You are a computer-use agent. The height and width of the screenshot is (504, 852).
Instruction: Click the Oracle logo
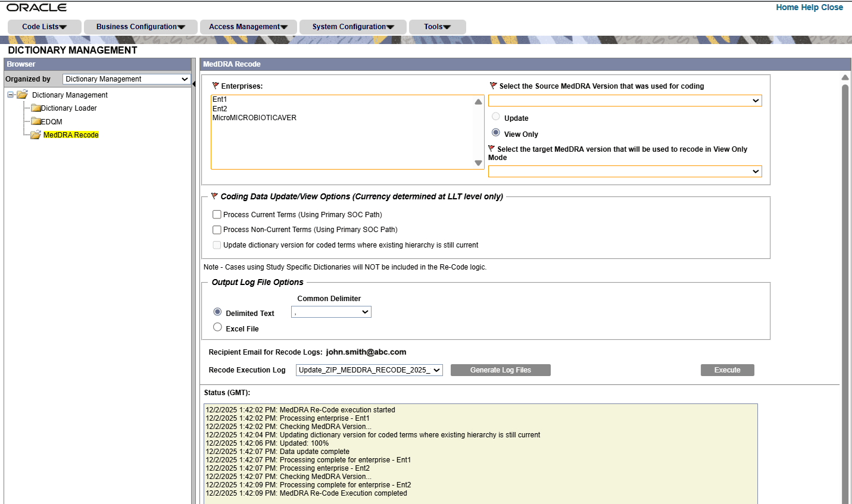click(36, 8)
